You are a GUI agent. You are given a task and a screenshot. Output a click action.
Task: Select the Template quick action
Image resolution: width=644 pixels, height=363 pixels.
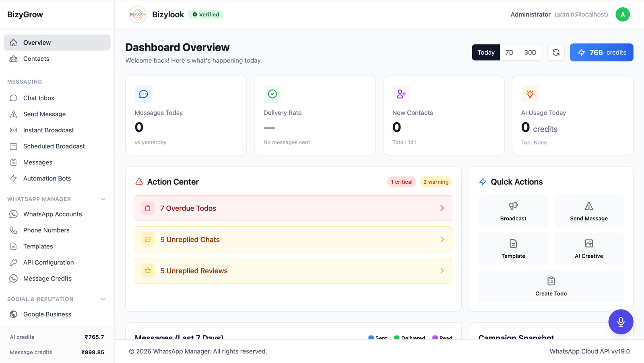point(513,248)
